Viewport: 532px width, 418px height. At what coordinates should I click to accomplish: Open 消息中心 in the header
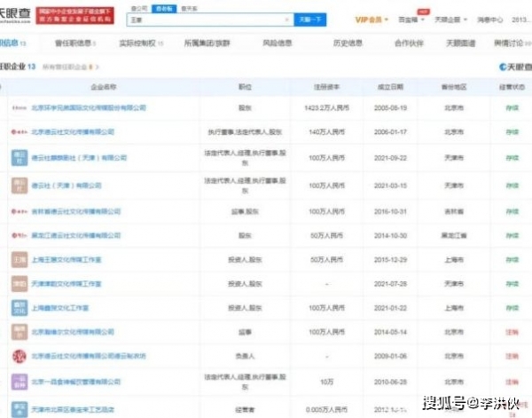tap(490, 20)
